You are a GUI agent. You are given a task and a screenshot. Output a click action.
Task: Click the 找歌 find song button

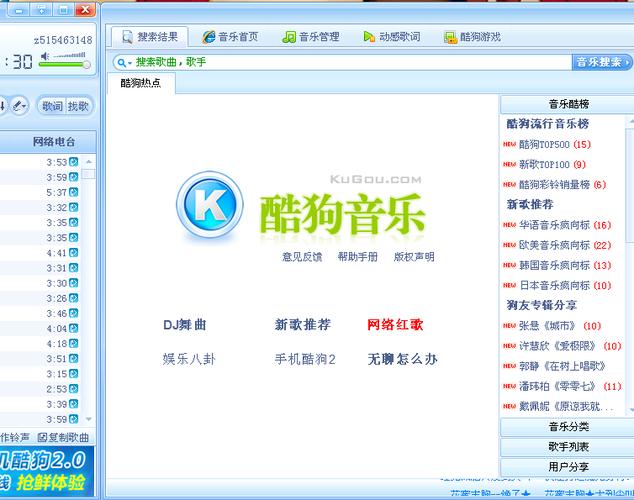point(78,106)
